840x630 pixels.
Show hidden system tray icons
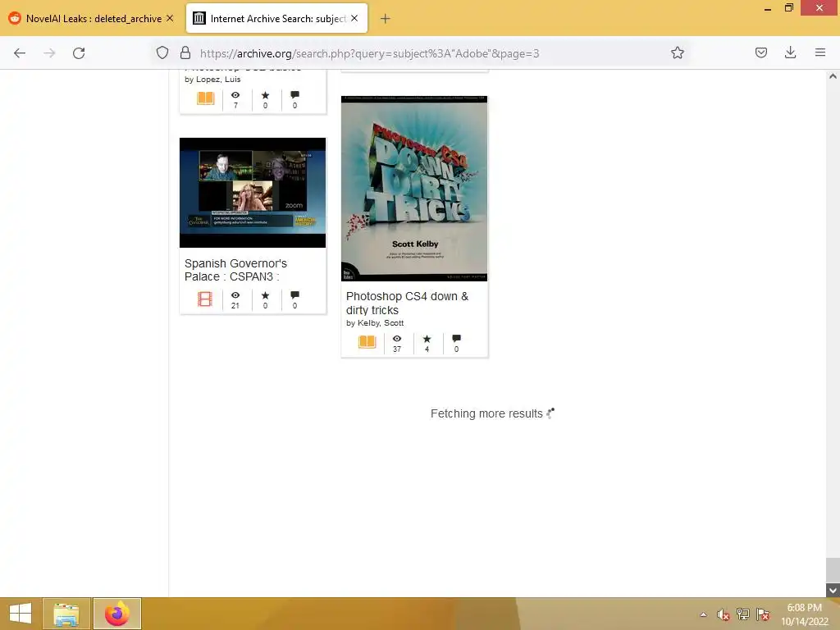[x=703, y=614]
